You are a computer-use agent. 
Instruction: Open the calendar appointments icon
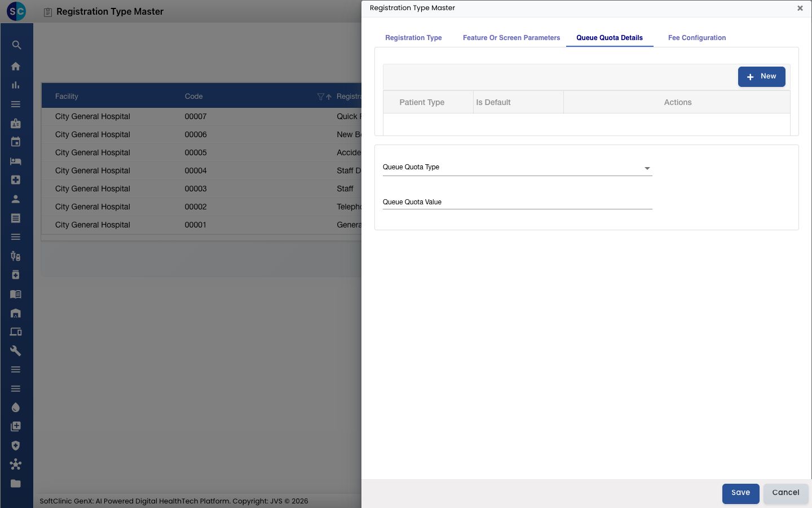pyautogui.click(x=16, y=142)
